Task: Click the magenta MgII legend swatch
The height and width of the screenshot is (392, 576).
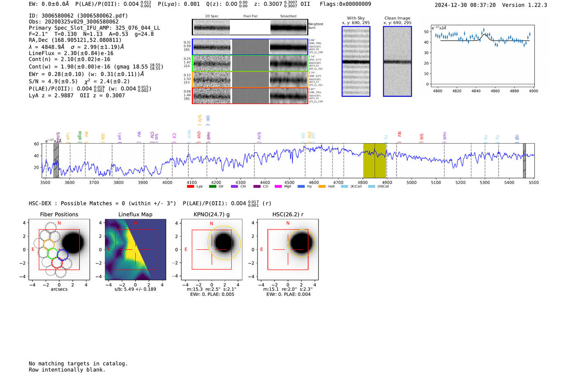Action: [279, 186]
